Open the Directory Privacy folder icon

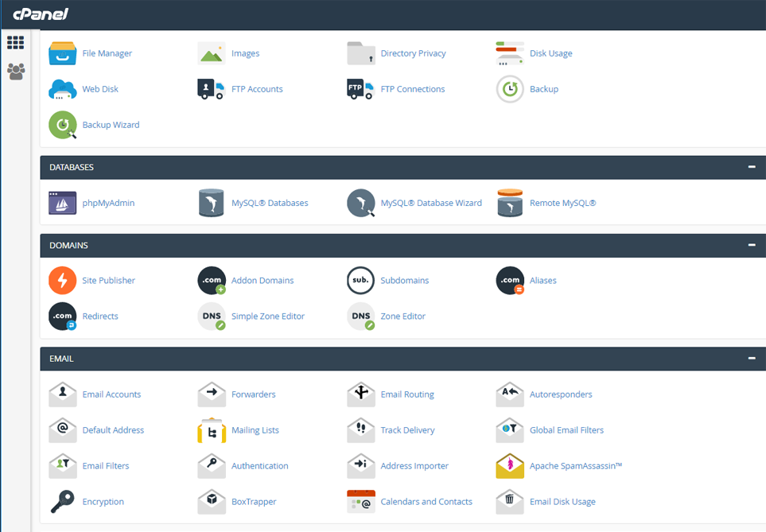pyautogui.click(x=361, y=53)
